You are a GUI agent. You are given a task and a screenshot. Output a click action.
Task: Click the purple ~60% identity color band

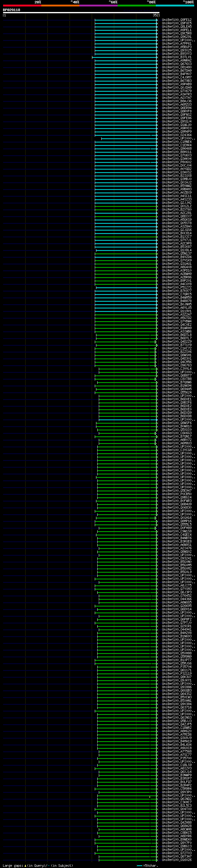pos(99,6)
